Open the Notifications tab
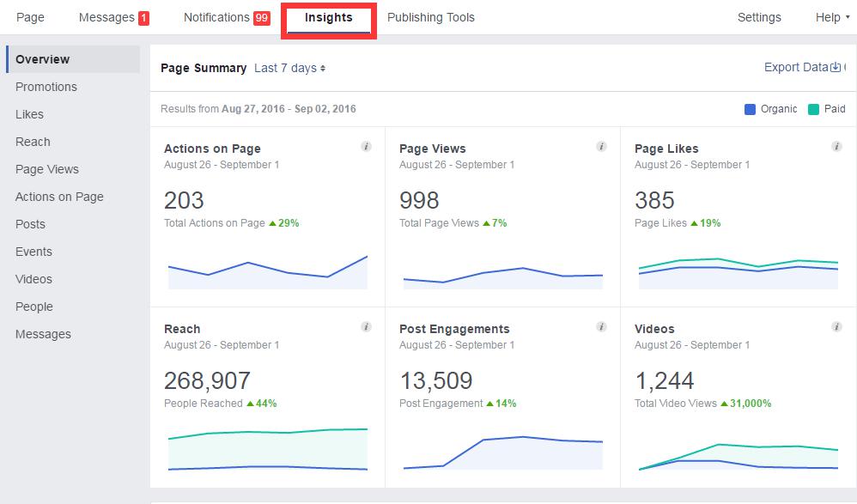The width and height of the screenshot is (857, 504). (216, 17)
